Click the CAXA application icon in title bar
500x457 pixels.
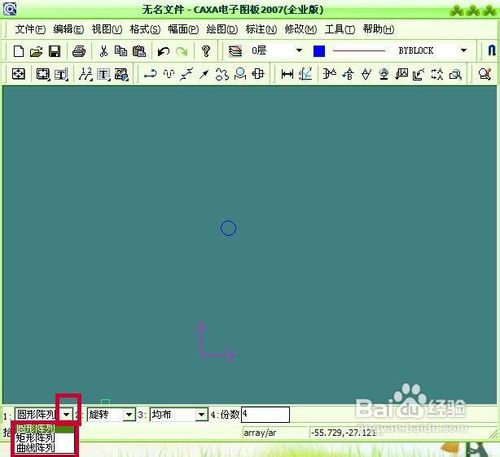point(10,9)
